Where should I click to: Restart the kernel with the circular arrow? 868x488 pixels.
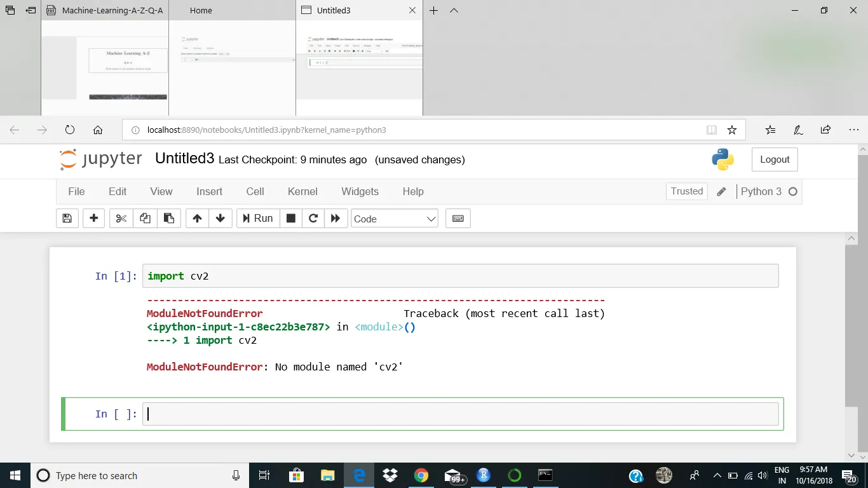(x=313, y=219)
